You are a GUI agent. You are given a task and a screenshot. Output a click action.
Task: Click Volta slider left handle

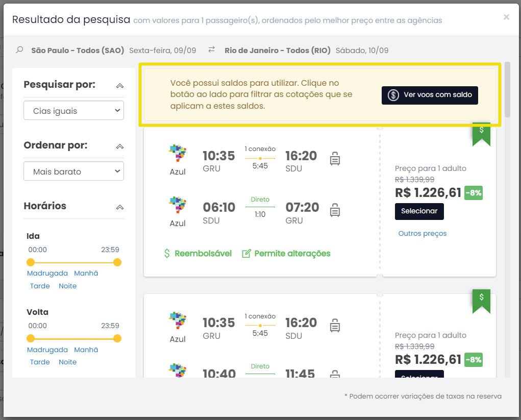coord(31,338)
